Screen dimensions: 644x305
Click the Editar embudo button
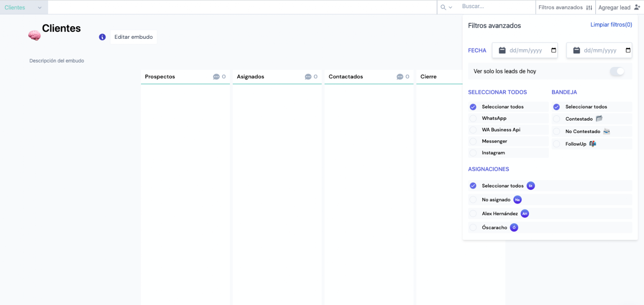pos(133,37)
